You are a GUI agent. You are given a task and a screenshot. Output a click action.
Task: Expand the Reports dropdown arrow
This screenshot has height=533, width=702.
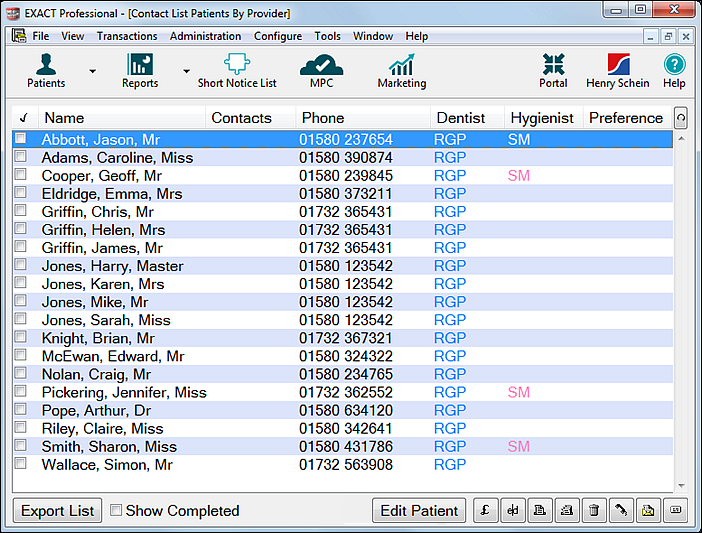pos(186,71)
